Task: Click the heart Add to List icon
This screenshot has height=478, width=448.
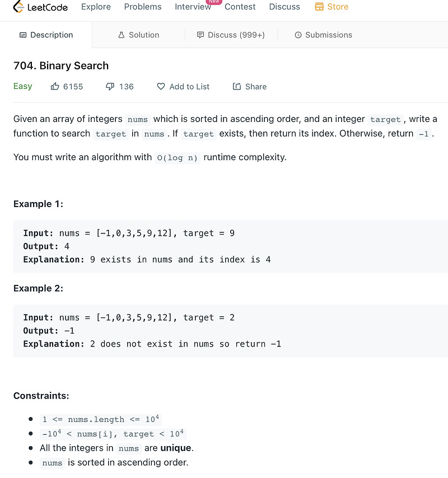Action: pyautogui.click(x=161, y=87)
